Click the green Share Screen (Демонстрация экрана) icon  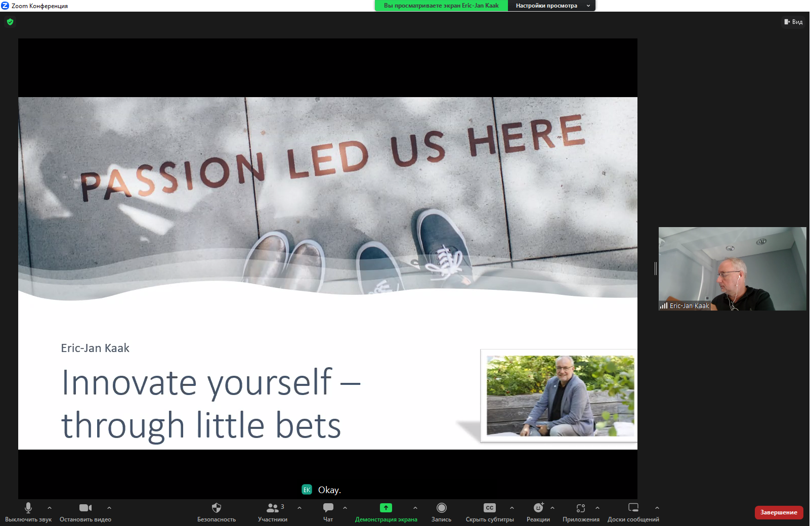(x=386, y=508)
